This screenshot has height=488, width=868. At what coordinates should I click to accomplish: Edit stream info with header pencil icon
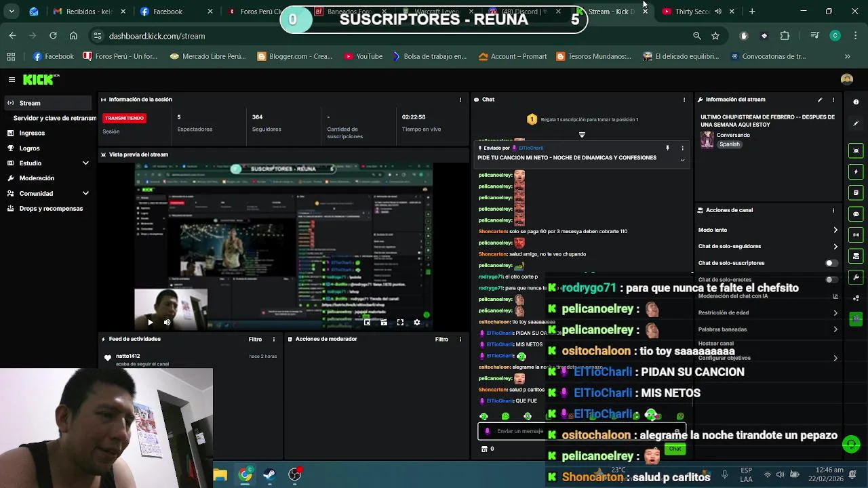pyautogui.click(x=820, y=100)
